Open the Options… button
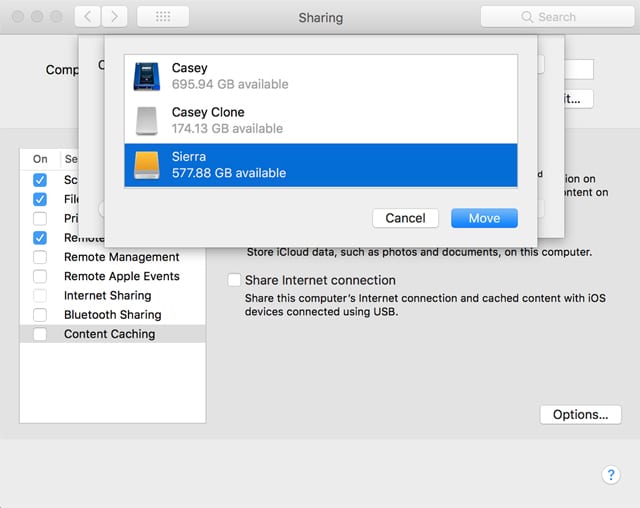 click(580, 414)
